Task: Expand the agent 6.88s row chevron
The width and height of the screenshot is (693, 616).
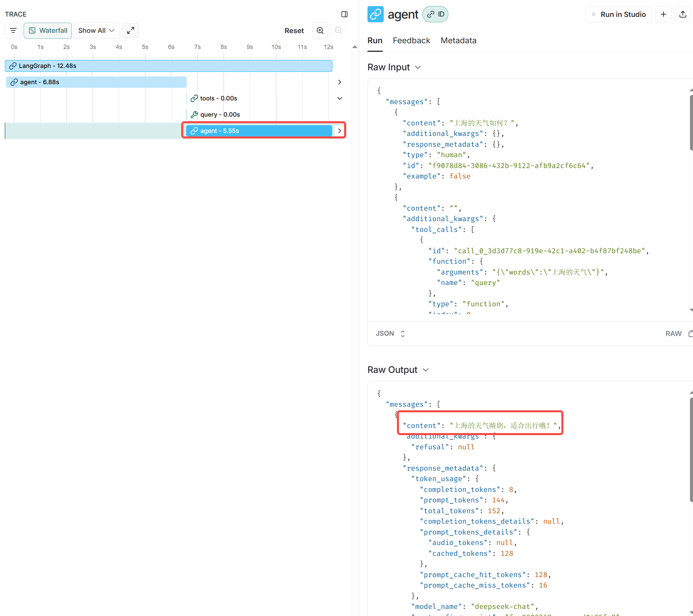Action: point(339,82)
